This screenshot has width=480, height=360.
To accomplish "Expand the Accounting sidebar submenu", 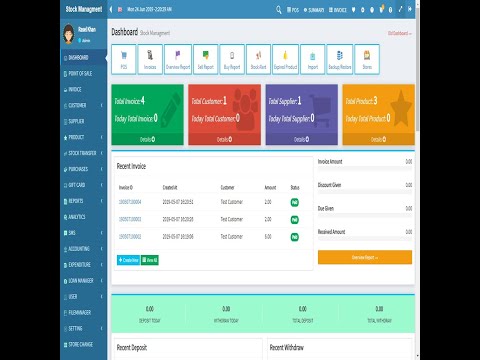I will pyautogui.click(x=83, y=249).
